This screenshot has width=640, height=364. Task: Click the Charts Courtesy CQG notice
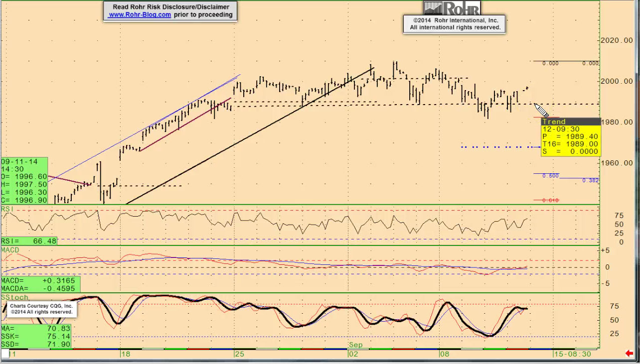(x=41, y=309)
